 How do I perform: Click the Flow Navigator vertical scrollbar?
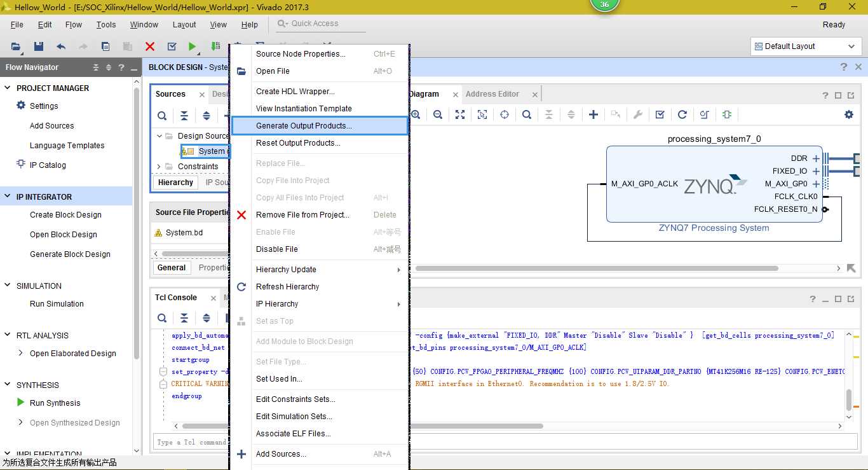click(x=137, y=223)
